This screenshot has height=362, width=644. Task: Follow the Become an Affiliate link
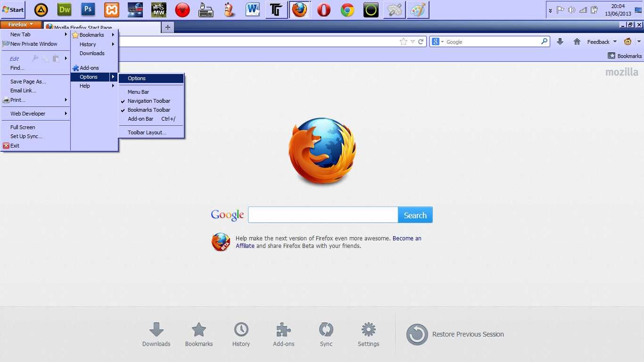tap(329, 242)
